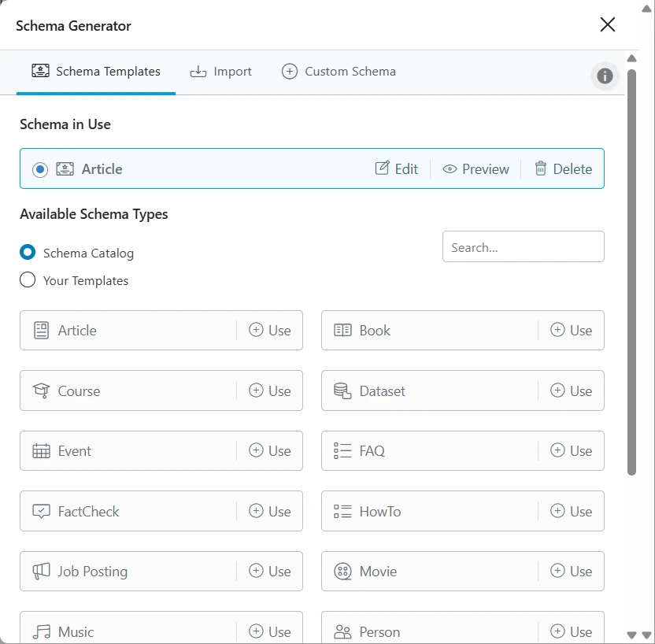Click the Job Posting megaphone icon
The image size is (655, 644).
(41, 572)
